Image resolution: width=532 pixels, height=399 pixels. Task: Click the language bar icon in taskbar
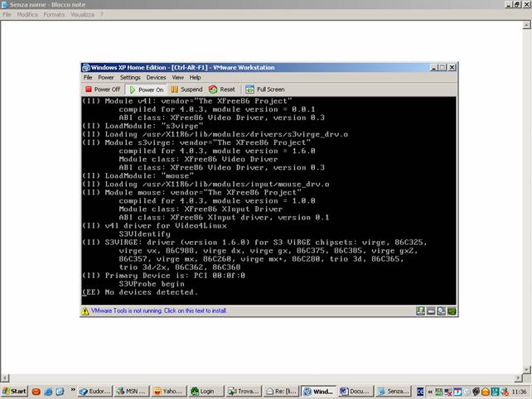420,392
